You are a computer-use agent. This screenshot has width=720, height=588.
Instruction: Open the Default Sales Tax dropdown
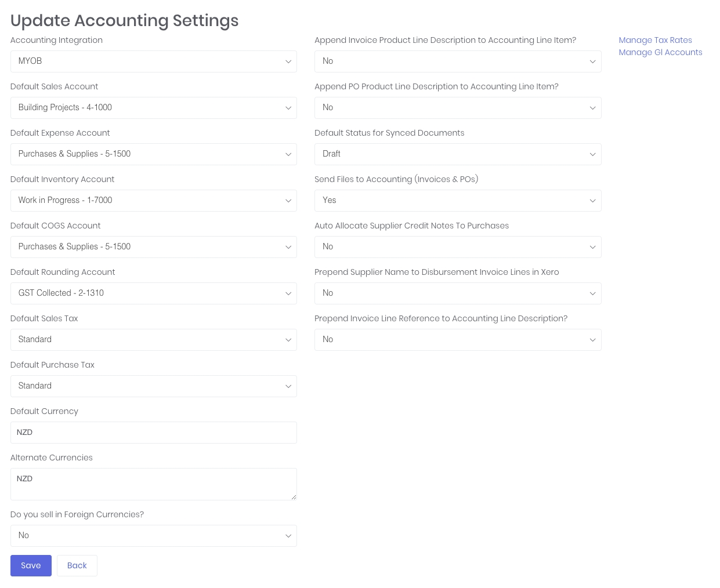click(153, 340)
